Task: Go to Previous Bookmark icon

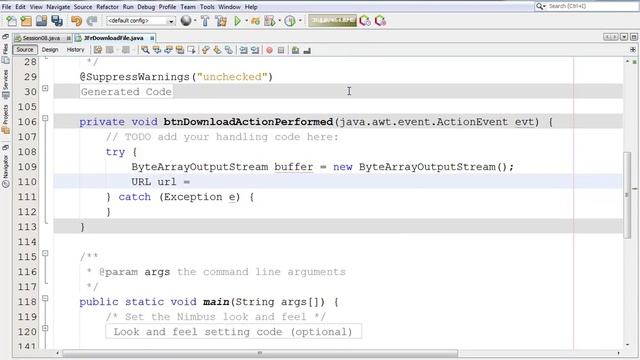Action: click(x=205, y=50)
